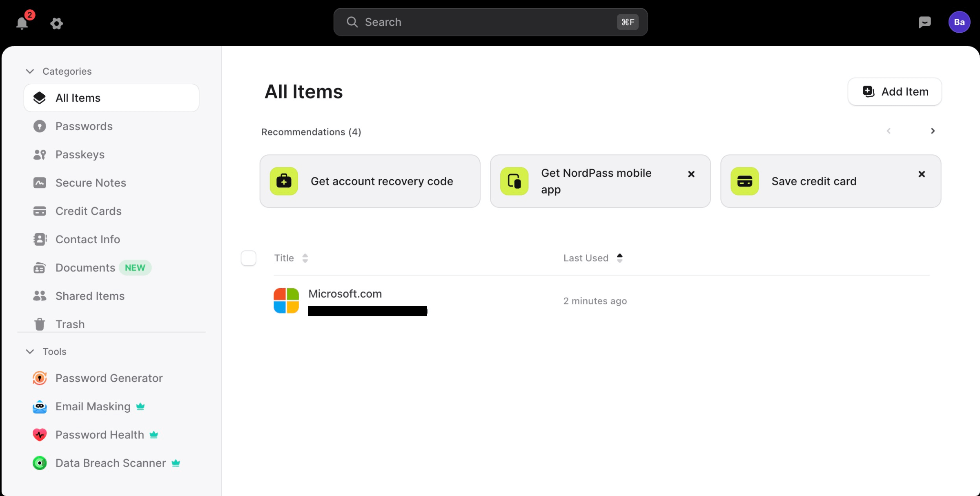Image resolution: width=980 pixels, height=496 pixels.
Task: Open the Passwords category
Action: point(84,126)
